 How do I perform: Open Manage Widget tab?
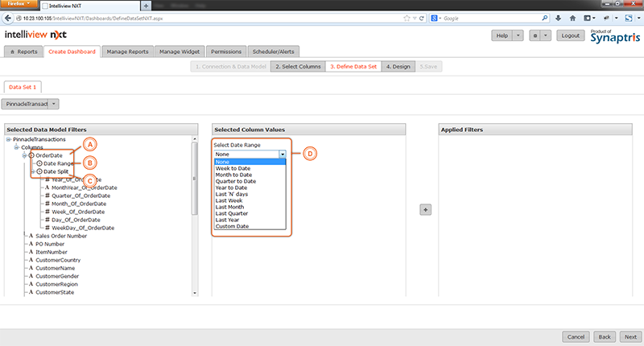[x=180, y=51]
